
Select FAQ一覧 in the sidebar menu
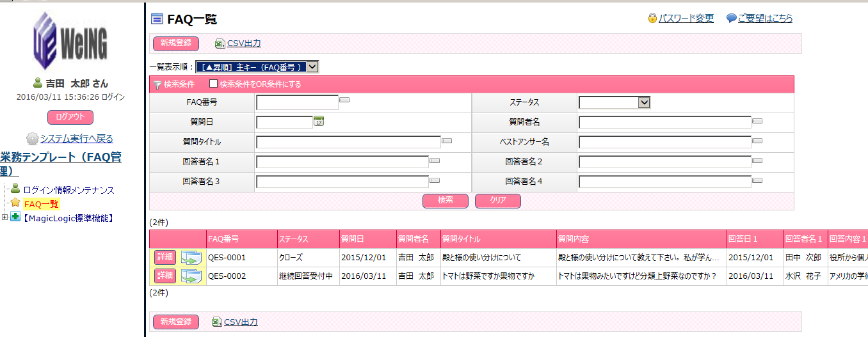(x=41, y=204)
